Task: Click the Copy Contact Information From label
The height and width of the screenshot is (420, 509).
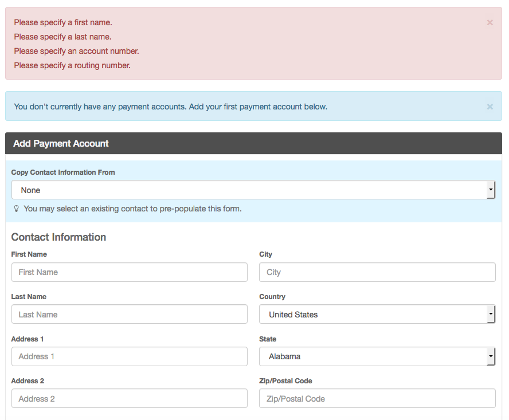Action: (x=63, y=172)
